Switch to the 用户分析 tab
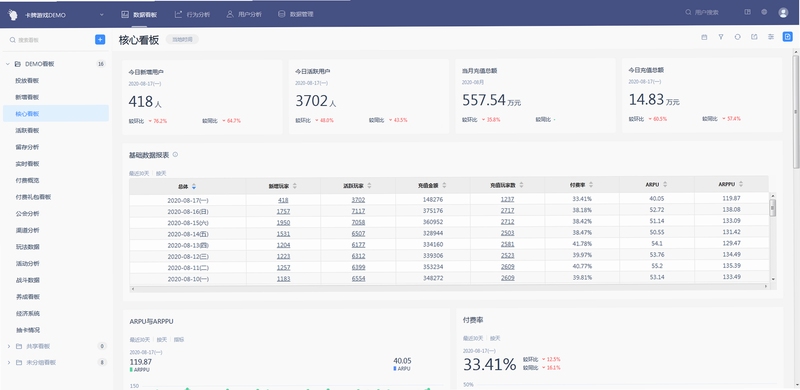Viewport: 800px width, 390px height. pos(244,14)
